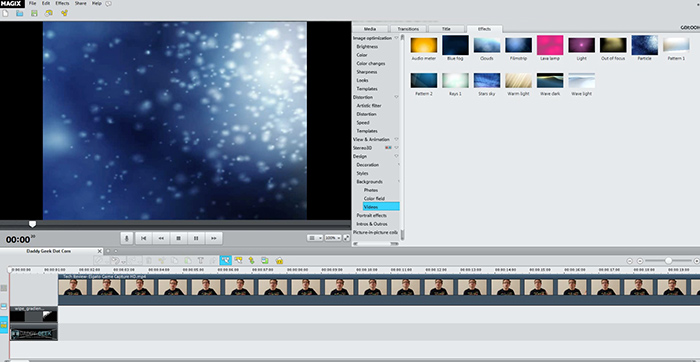Screen dimensions: 700x362
Task: Click the redo arrow in timeline toolbar
Action: (x=134, y=260)
